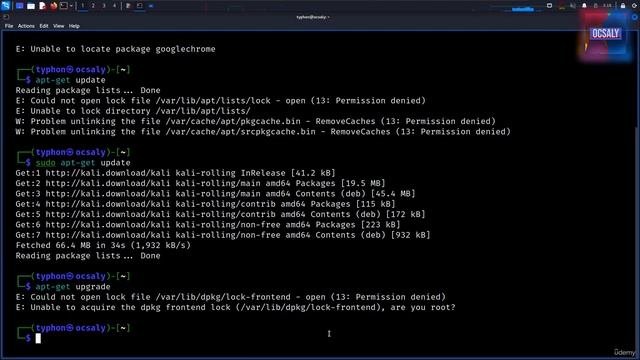Switch to workspace 2
This screenshot has width=640, height=360.
pos(93,6)
